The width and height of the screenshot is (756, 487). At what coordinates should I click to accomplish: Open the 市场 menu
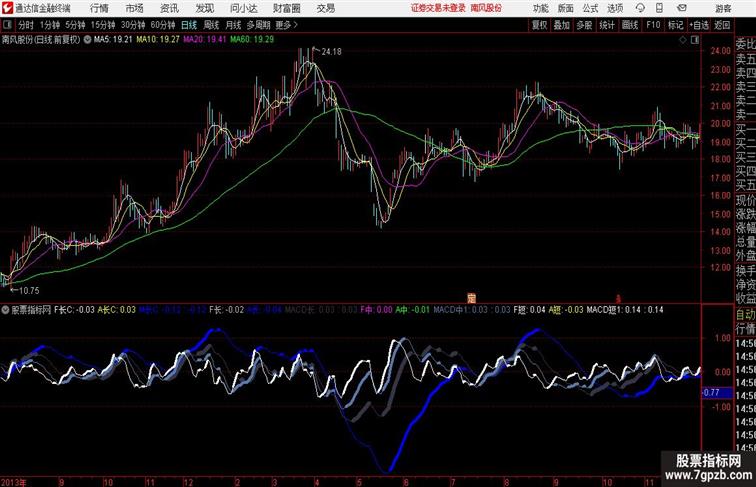[x=135, y=8]
